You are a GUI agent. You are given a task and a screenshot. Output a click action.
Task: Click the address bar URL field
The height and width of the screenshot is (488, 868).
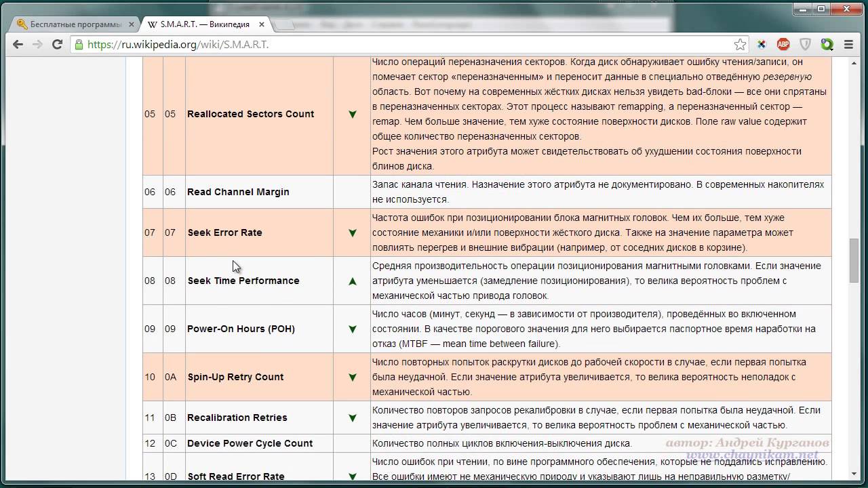tap(407, 45)
